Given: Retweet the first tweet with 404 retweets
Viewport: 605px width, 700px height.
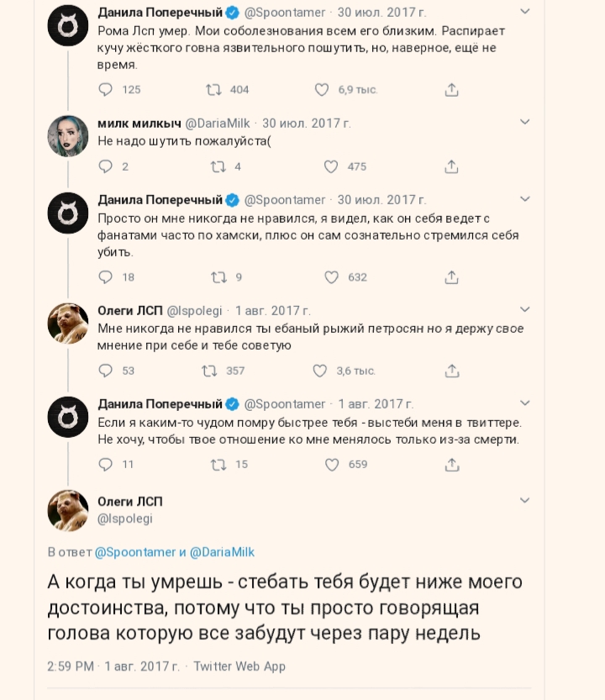Looking at the screenshot, I should pyautogui.click(x=213, y=90).
